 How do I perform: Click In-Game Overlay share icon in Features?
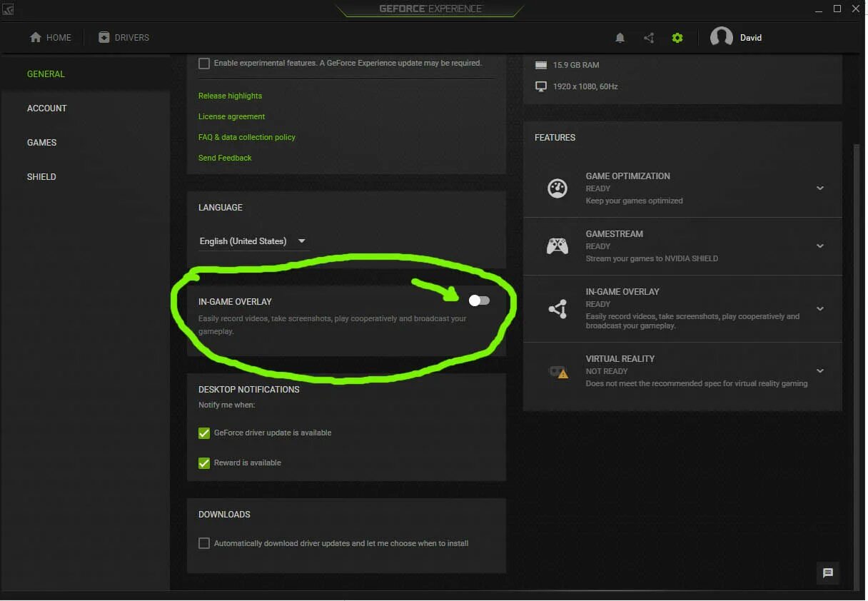tap(557, 309)
